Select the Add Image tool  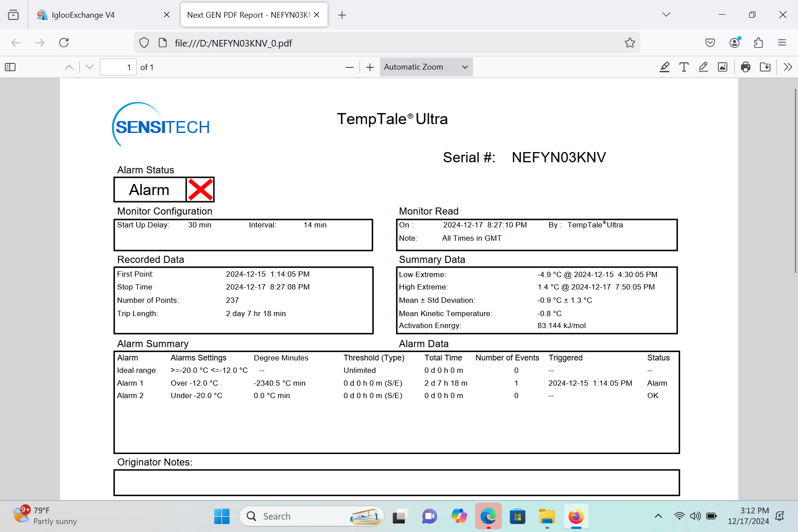pyautogui.click(x=723, y=67)
